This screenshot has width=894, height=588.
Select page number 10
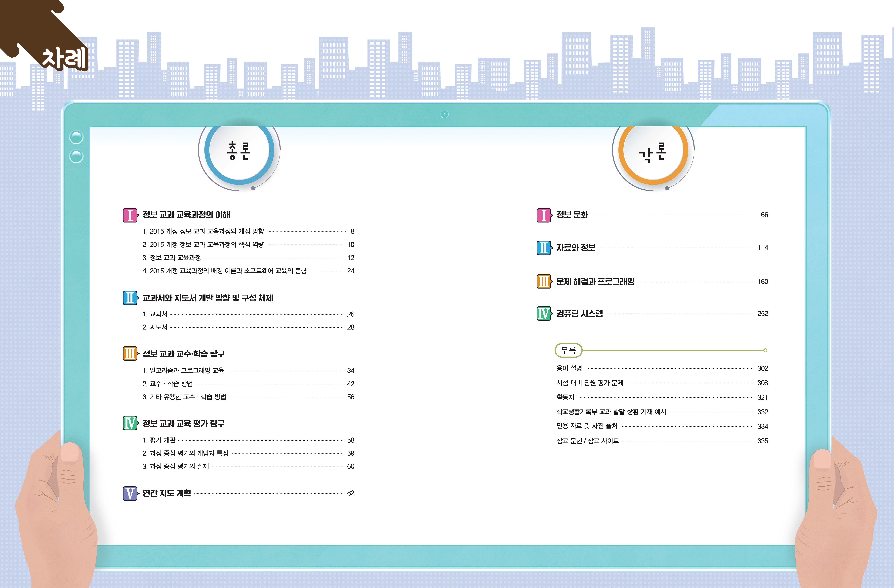[x=351, y=245]
